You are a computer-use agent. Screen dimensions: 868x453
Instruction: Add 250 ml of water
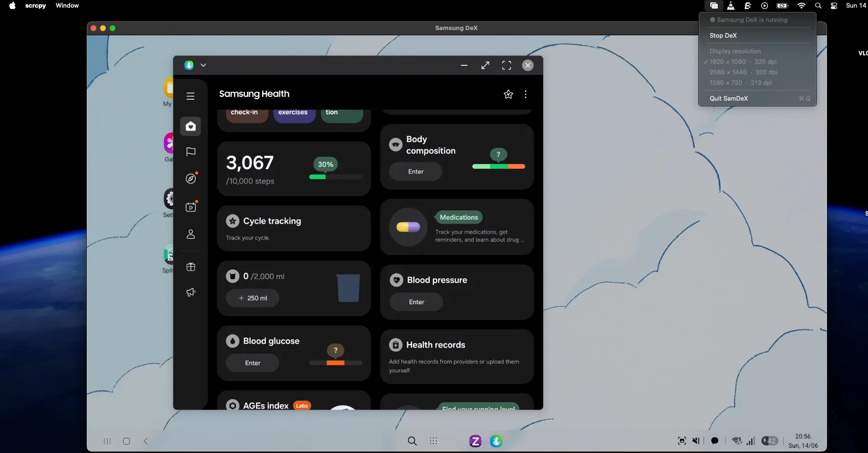click(253, 298)
